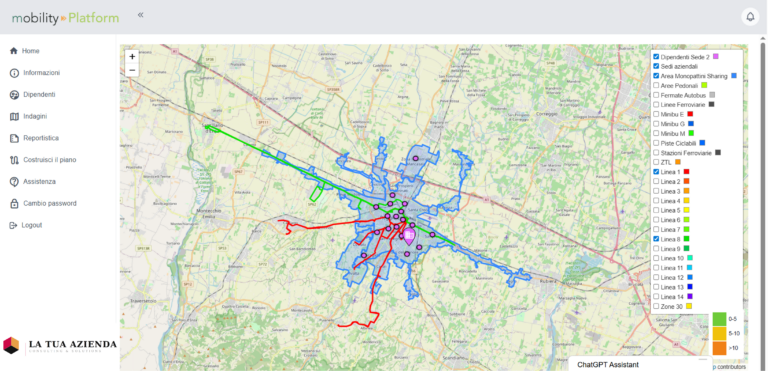This screenshot has width=768, height=371.
Task: Click the employee marker near Mancasale
Action: pos(415,158)
